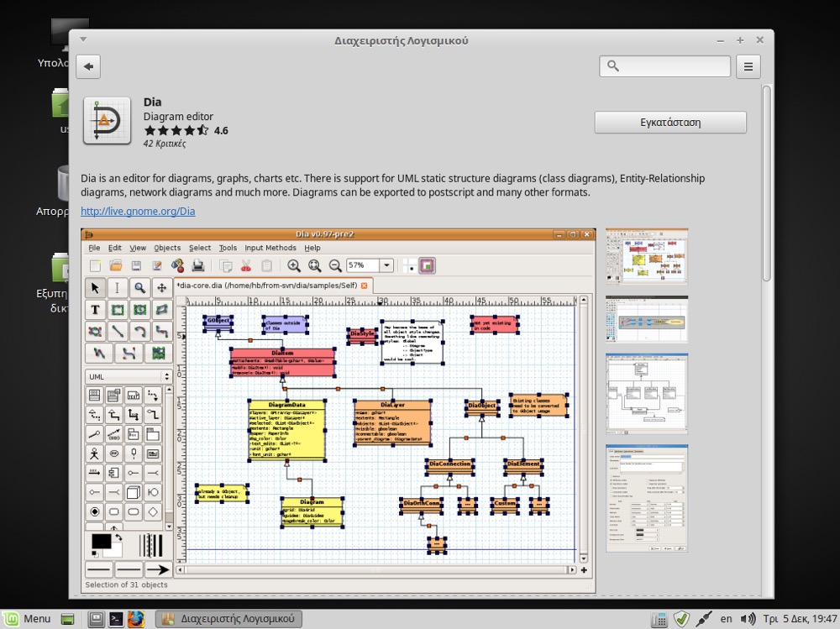The image size is (840, 629).
Task: Click the large Dia v0.97-pre2 screenshot
Action: coord(338,411)
